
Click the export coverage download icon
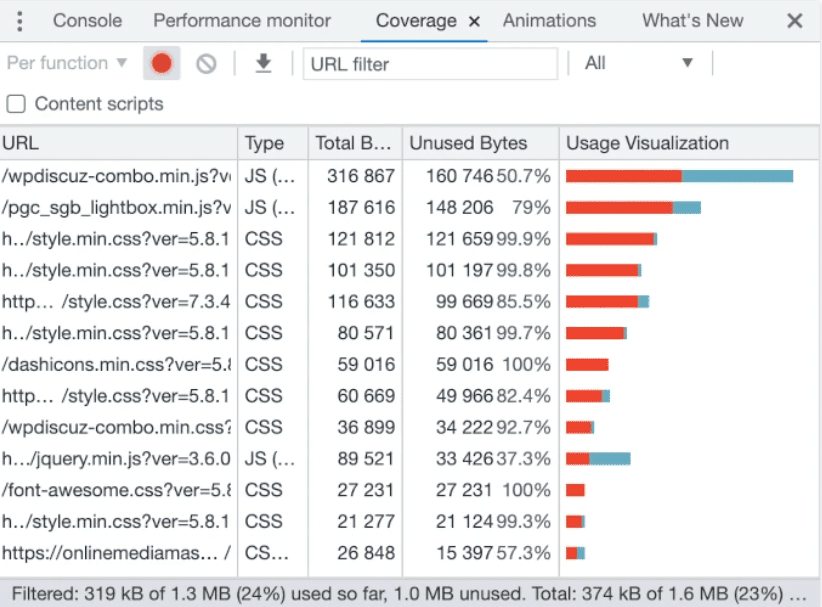click(263, 64)
